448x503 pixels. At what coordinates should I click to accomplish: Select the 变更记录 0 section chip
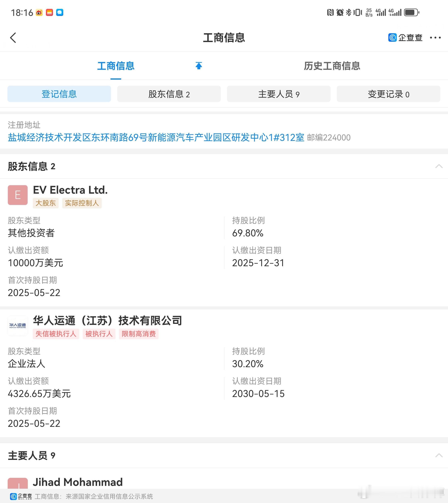point(388,94)
